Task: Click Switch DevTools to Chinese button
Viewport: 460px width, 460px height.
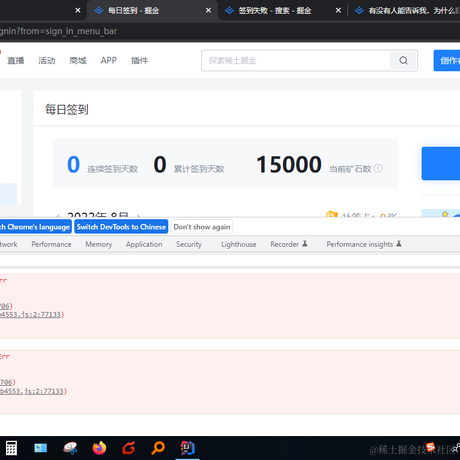Action: (x=121, y=227)
